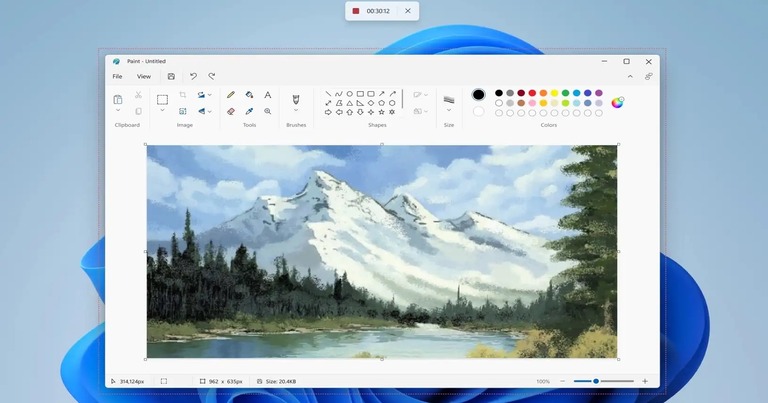Select the Magnifier tool
Image resolution: width=768 pixels, height=403 pixels.
point(267,112)
